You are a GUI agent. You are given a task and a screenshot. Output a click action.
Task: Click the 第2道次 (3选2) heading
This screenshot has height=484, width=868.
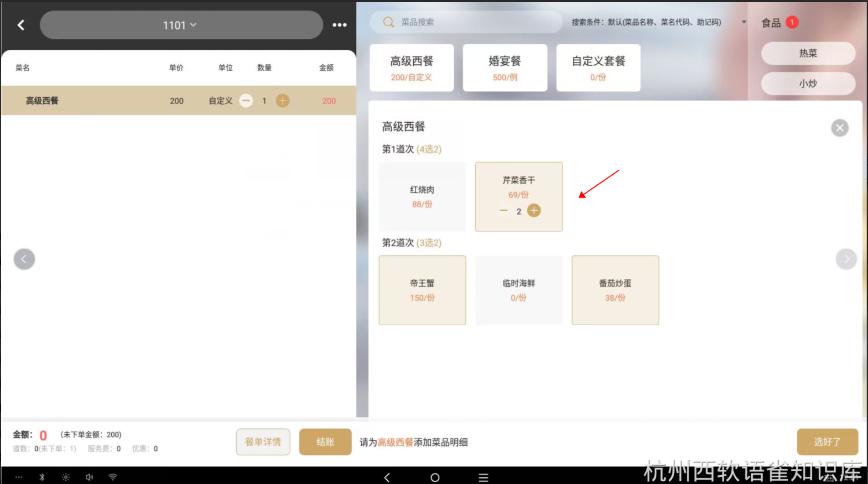click(x=411, y=243)
